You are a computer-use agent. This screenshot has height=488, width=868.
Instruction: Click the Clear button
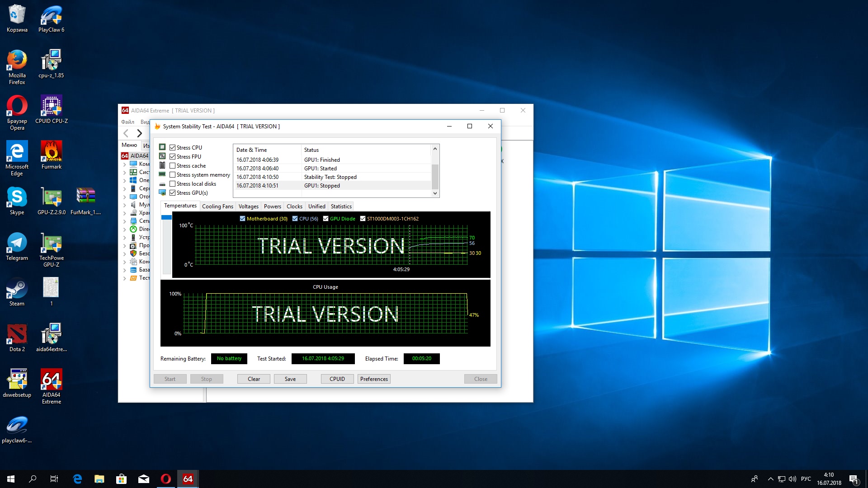[254, 379]
